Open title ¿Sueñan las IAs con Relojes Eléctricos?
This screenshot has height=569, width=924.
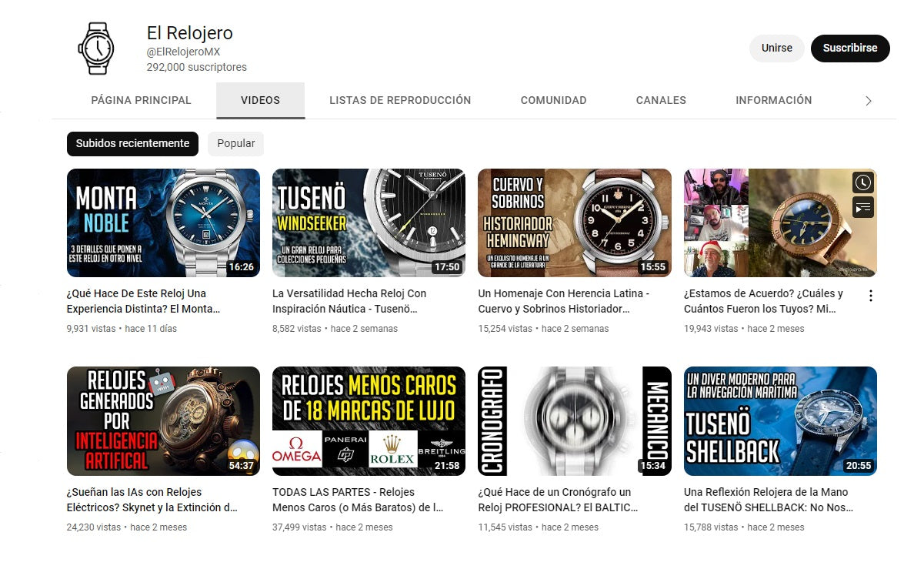click(152, 500)
